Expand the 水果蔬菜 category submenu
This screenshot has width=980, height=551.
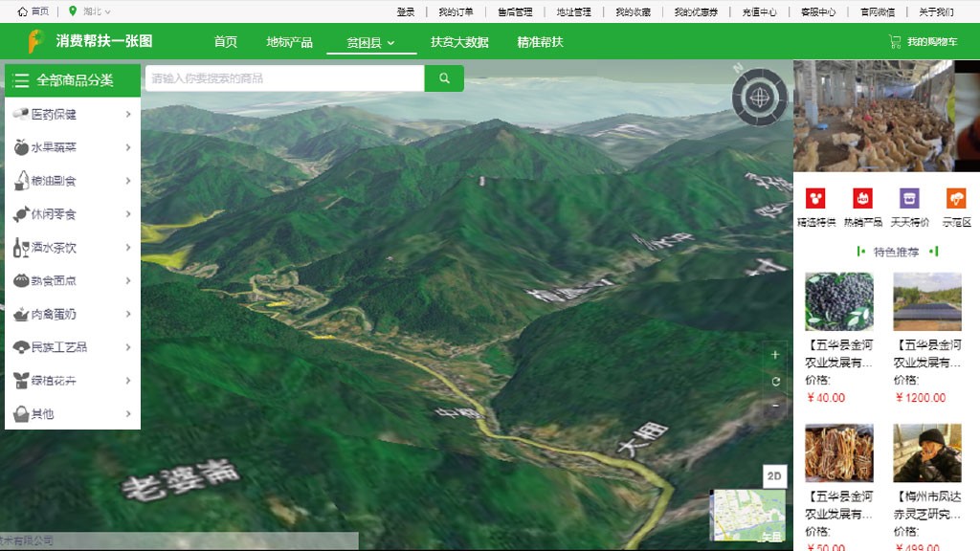point(73,147)
